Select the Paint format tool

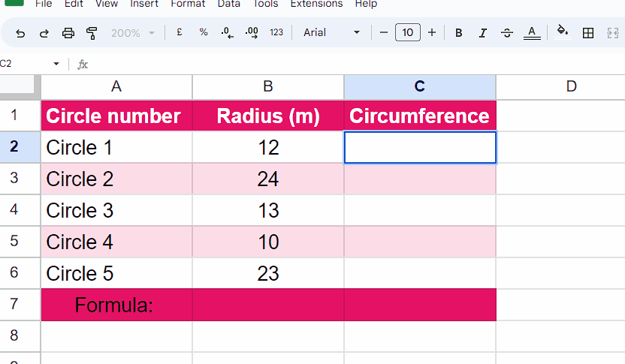[x=92, y=33]
